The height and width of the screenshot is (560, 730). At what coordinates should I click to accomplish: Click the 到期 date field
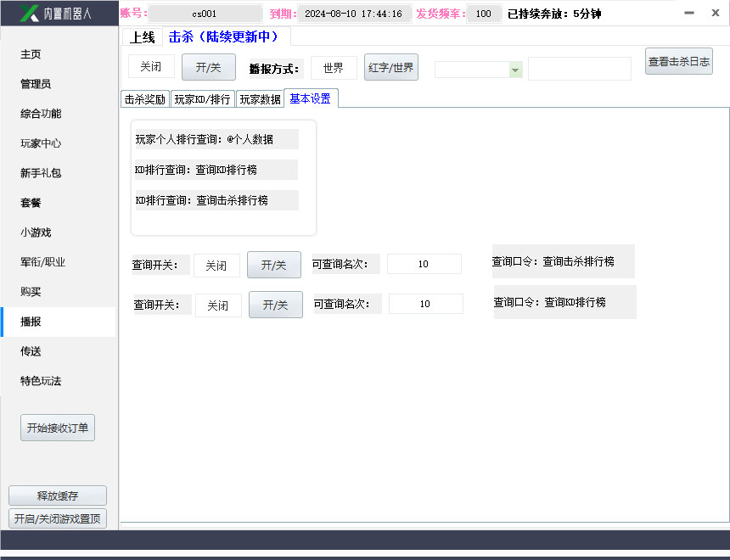coord(354,14)
